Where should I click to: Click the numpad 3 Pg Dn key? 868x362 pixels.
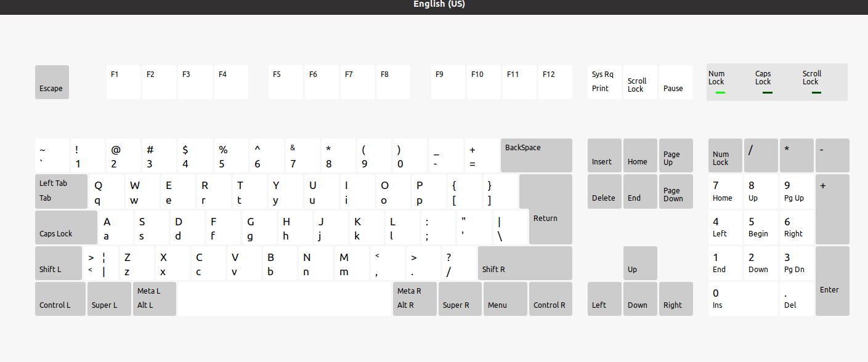pyautogui.click(x=797, y=263)
